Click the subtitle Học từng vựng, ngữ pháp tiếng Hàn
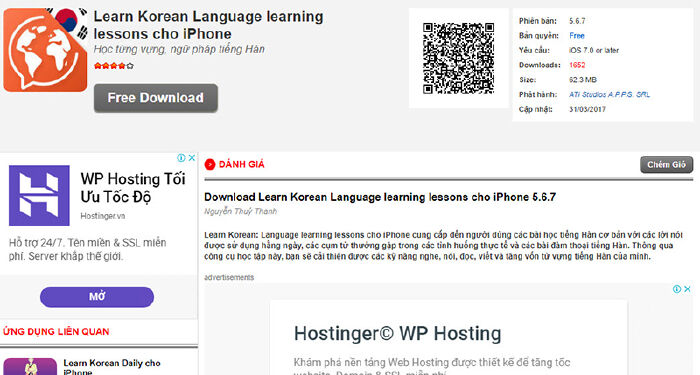The width and height of the screenshot is (700, 375). [x=179, y=49]
